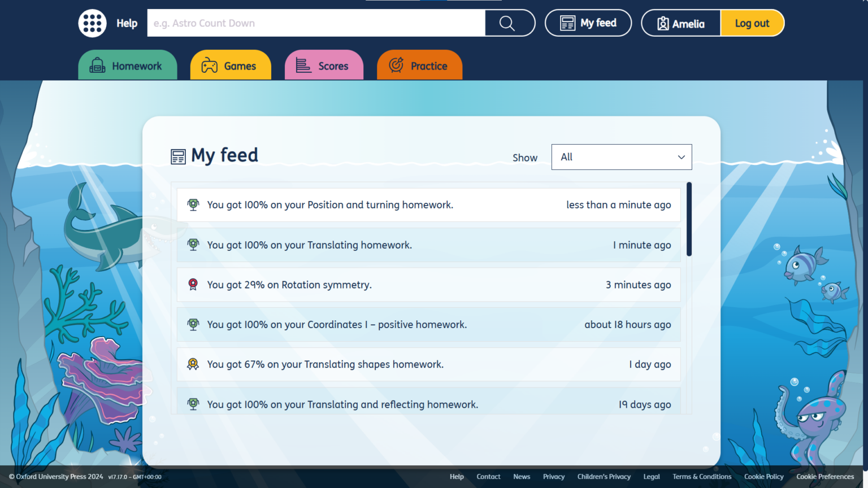Click the bar chart icon on Scores tab
This screenshot has height=488, width=868.
[x=302, y=66]
